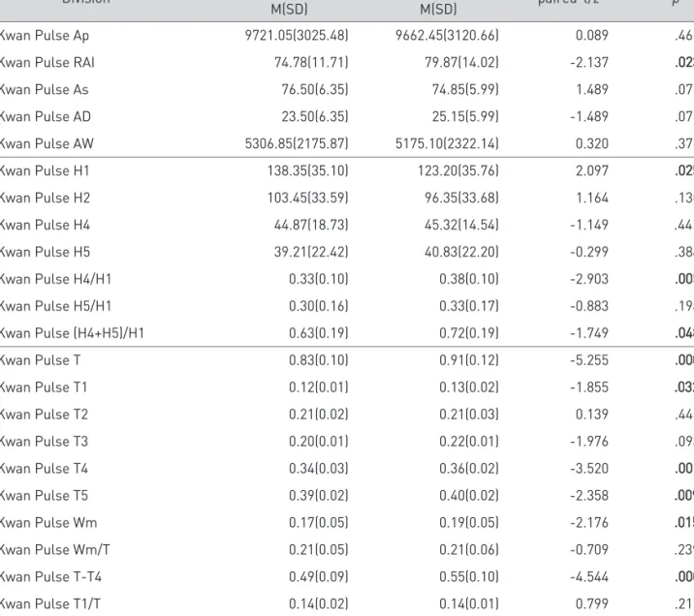
Task: Select the Kwan Pulse RAI row label
Action: [x=47, y=62]
